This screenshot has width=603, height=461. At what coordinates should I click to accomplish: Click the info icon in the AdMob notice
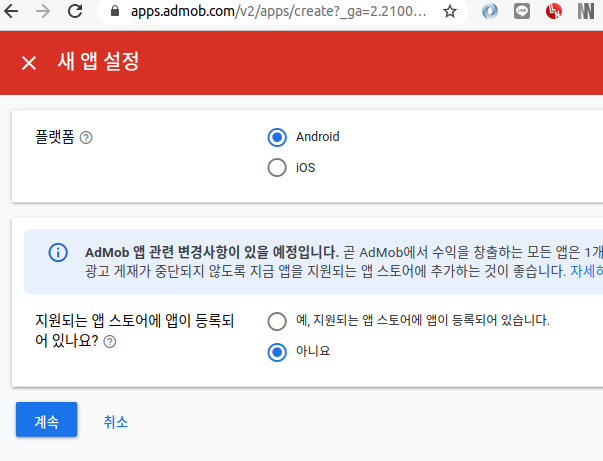click(x=58, y=253)
